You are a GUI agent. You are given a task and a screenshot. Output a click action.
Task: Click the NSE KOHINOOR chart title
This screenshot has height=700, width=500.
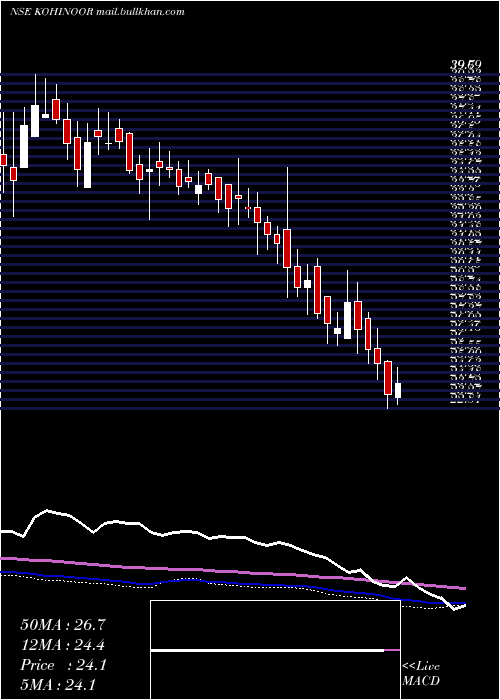(x=97, y=12)
